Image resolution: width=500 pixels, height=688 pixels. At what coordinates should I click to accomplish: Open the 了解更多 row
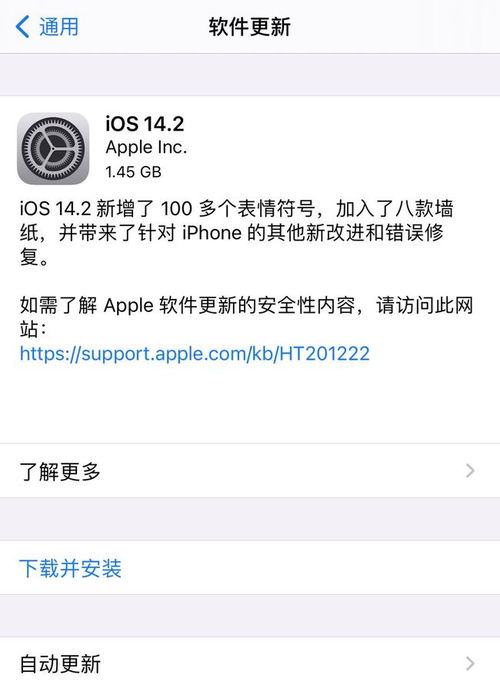[250, 470]
